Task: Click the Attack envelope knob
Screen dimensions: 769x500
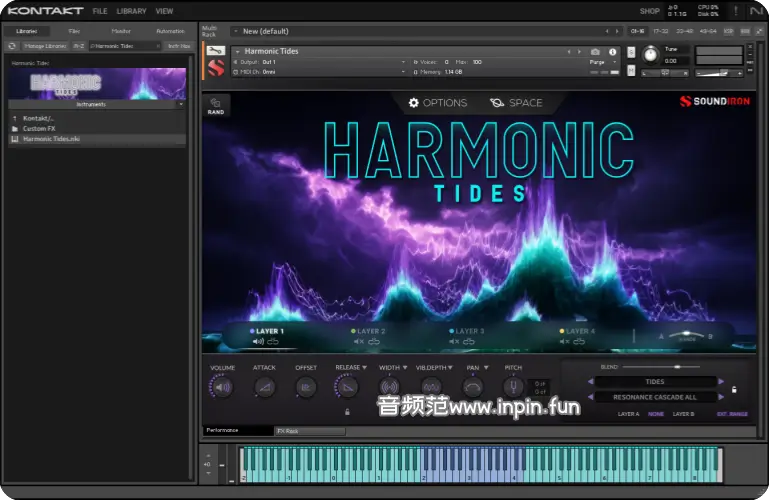Action: (264, 387)
